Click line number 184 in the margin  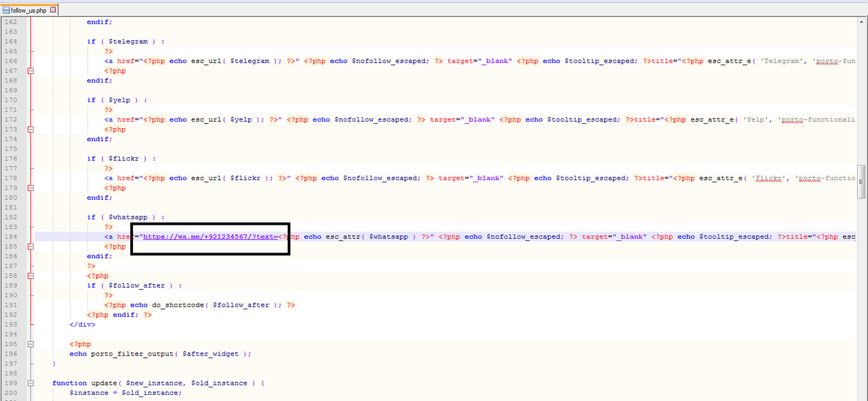pyautogui.click(x=10, y=237)
